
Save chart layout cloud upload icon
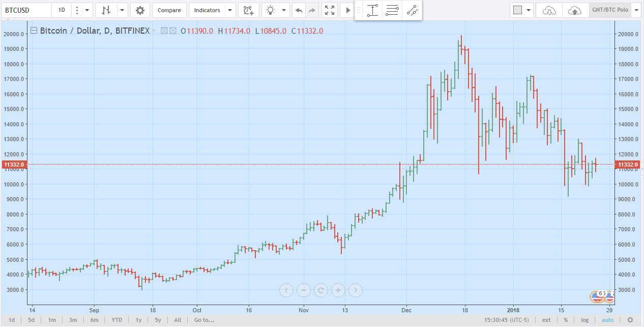pyautogui.click(x=574, y=10)
